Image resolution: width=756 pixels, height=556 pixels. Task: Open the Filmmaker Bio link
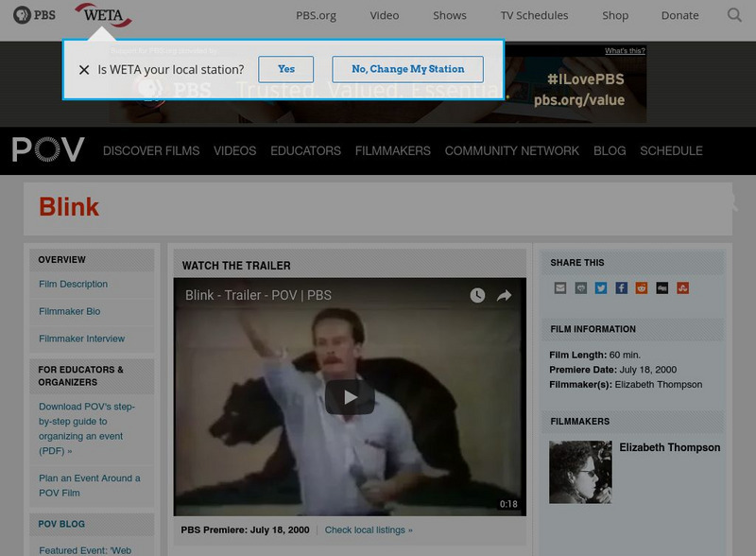point(69,311)
